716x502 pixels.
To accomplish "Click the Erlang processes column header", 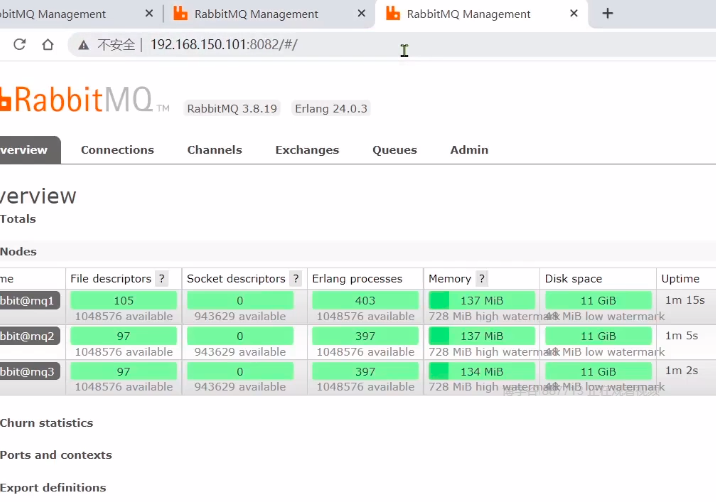I will (x=357, y=279).
